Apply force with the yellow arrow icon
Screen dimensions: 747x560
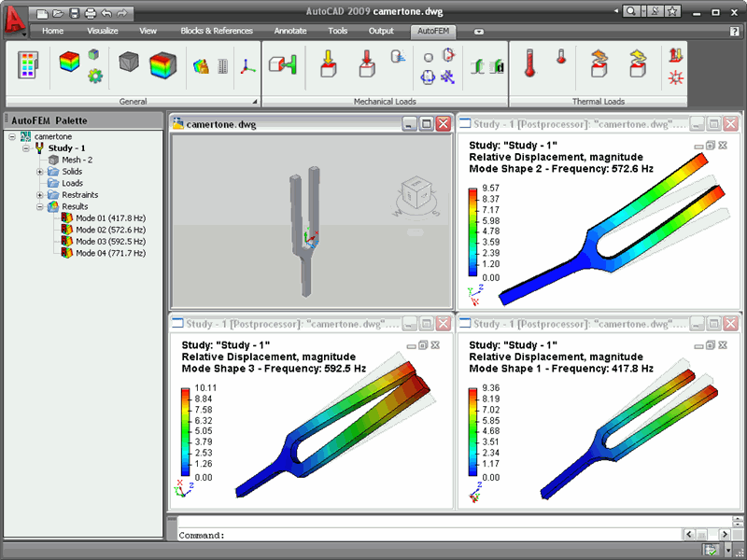click(x=329, y=63)
